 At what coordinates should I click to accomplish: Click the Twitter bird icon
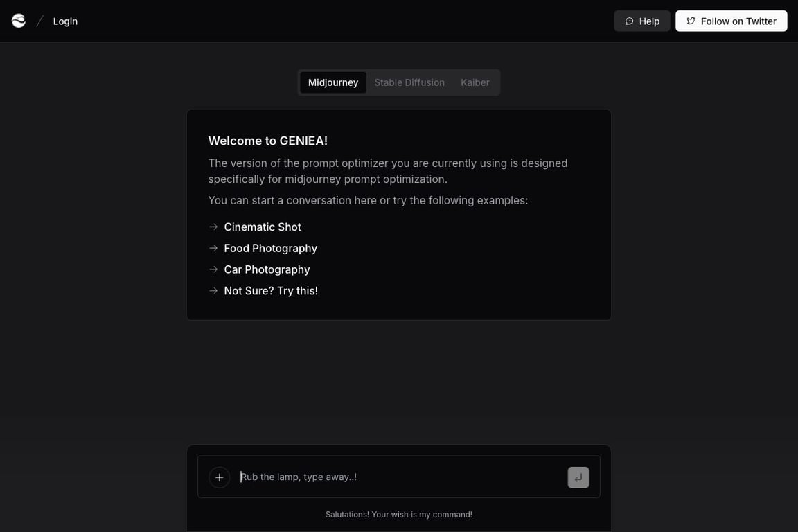pos(691,21)
